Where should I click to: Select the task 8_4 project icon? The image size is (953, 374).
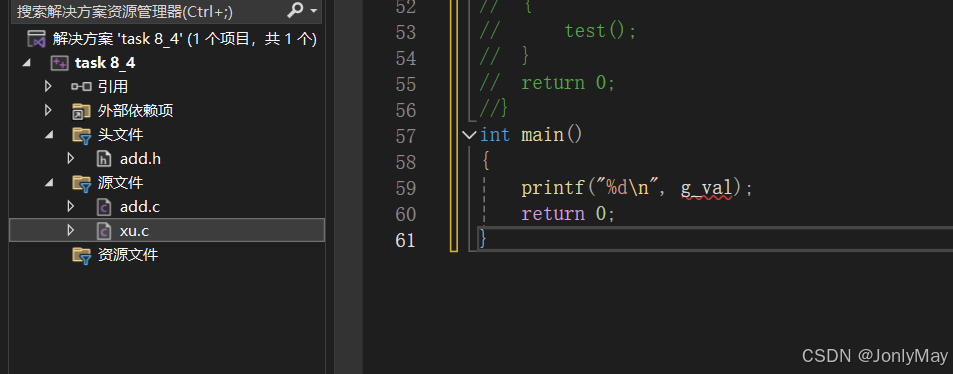pyautogui.click(x=60, y=63)
